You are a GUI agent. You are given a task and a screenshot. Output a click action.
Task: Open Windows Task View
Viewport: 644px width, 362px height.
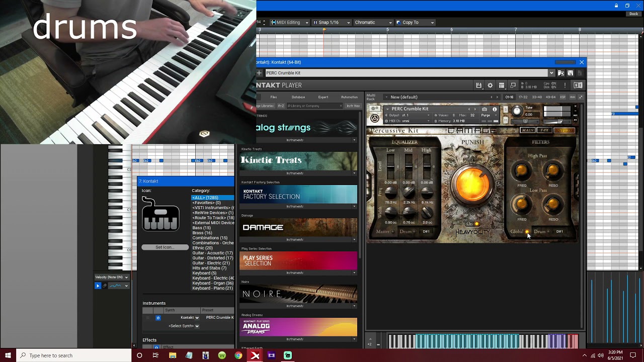pos(155,355)
